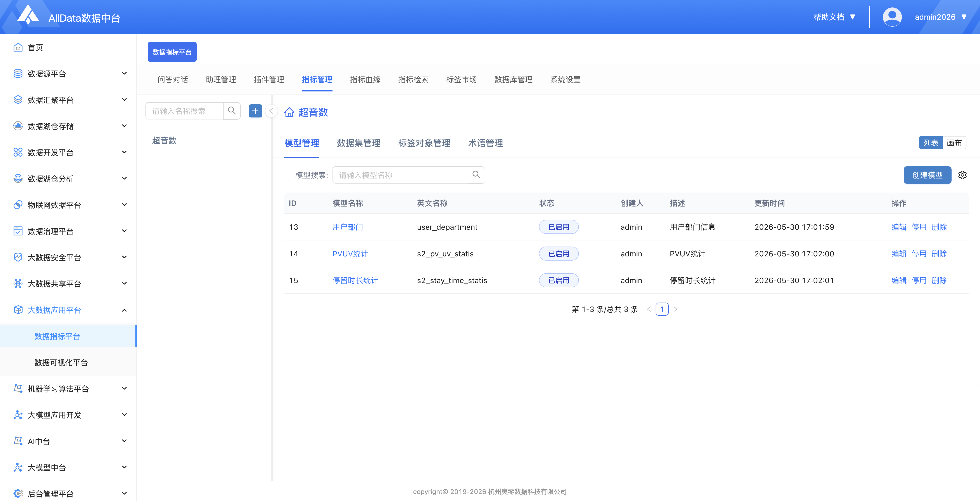Click 更新时间 column header

(770, 203)
